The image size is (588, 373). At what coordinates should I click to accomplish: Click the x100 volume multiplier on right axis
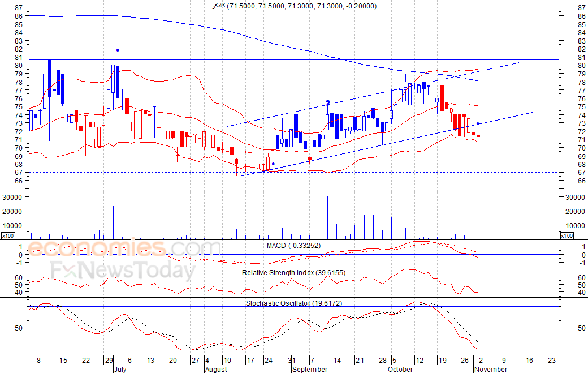[567, 235]
